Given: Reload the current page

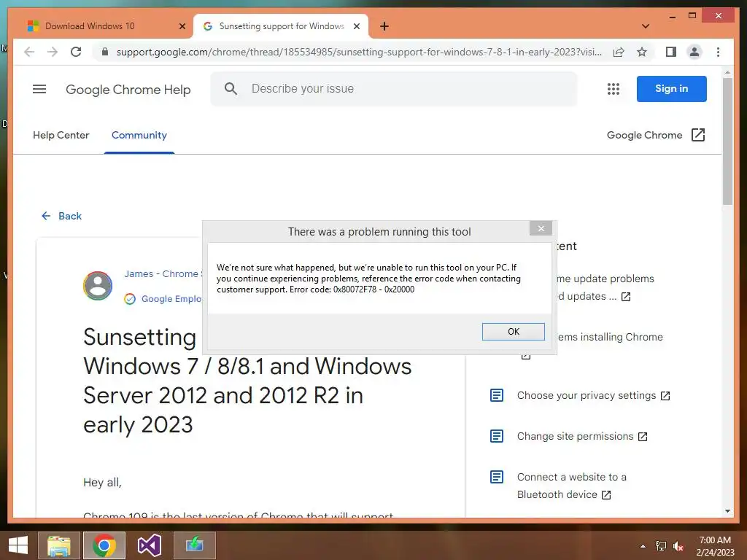Looking at the screenshot, I should pyautogui.click(x=76, y=52).
